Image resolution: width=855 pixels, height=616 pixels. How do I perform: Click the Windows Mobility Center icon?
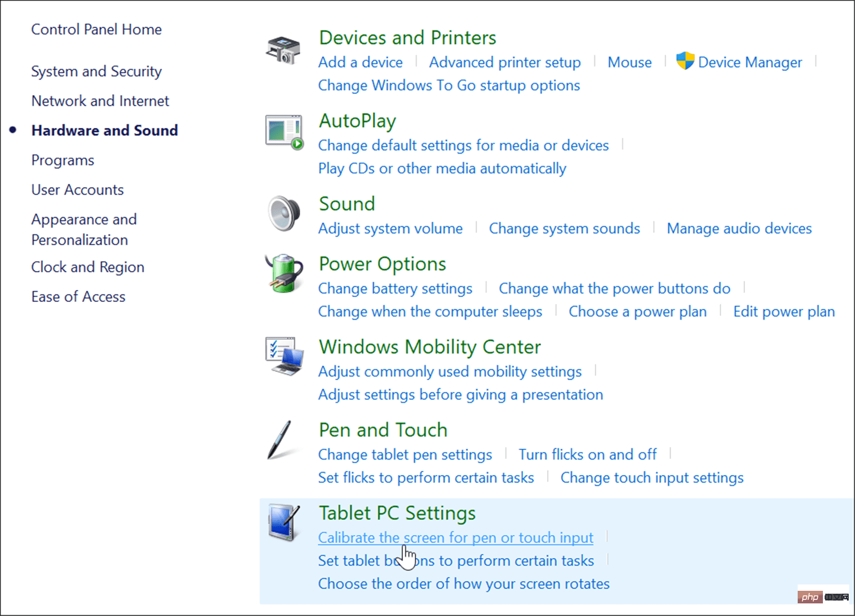click(x=284, y=356)
